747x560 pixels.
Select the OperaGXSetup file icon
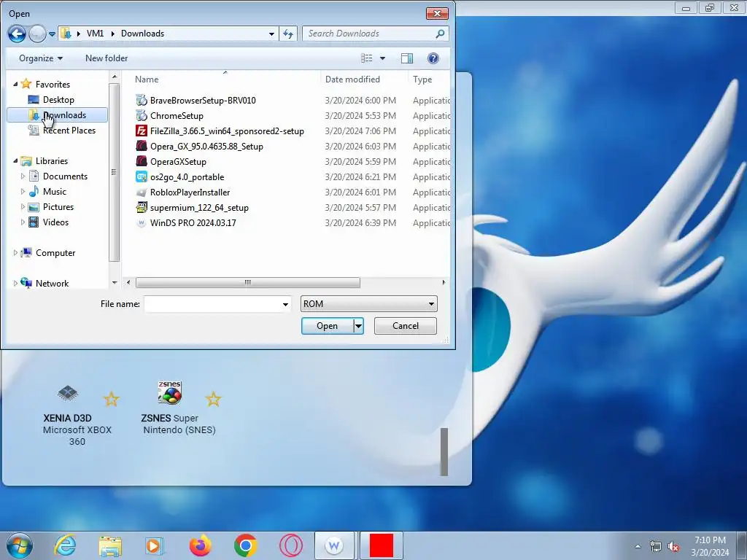pyautogui.click(x=142, y=161)
